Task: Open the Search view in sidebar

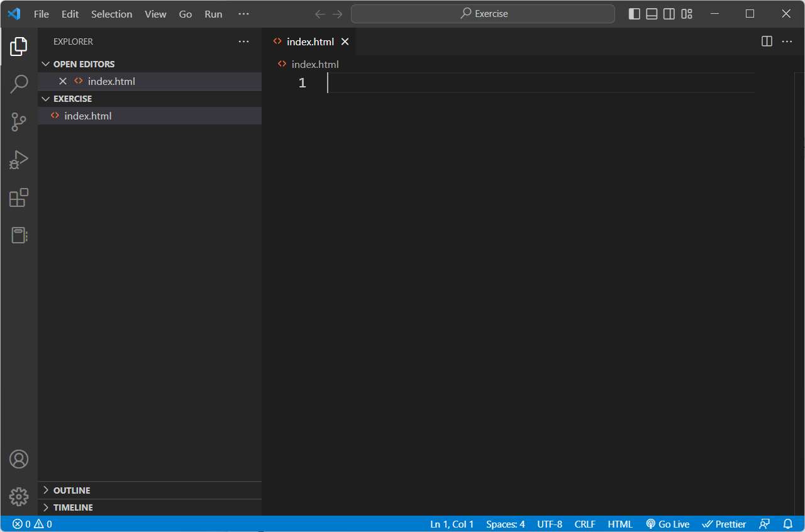Action: (x=19, y=84)
